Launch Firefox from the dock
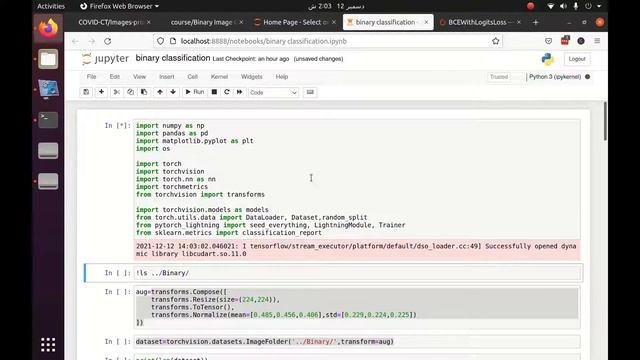Screen dimensions: 640x360 tap(48, 29)
